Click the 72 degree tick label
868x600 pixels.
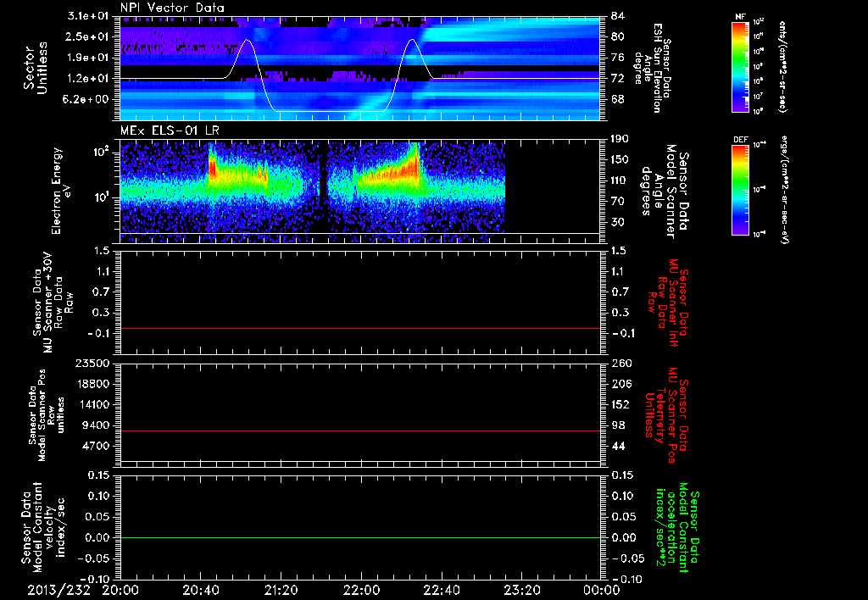point(618,79)
